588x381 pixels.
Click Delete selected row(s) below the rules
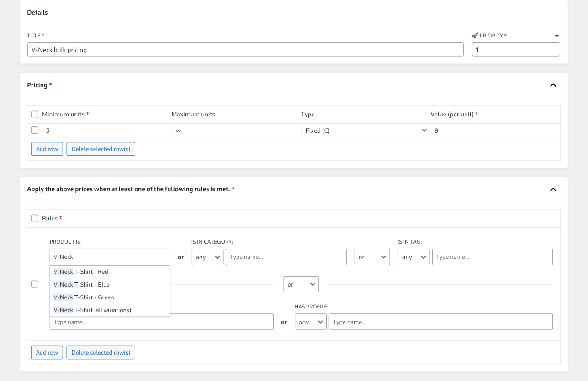click(101, 353)
